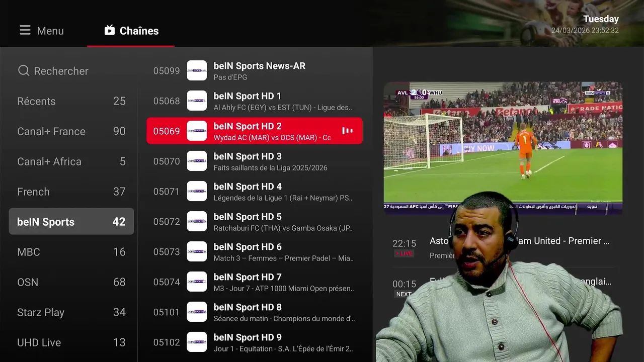Select channel title beIN Sport HD 1
The width and height of the screenshot is (644, 362).
coord(248,96)
